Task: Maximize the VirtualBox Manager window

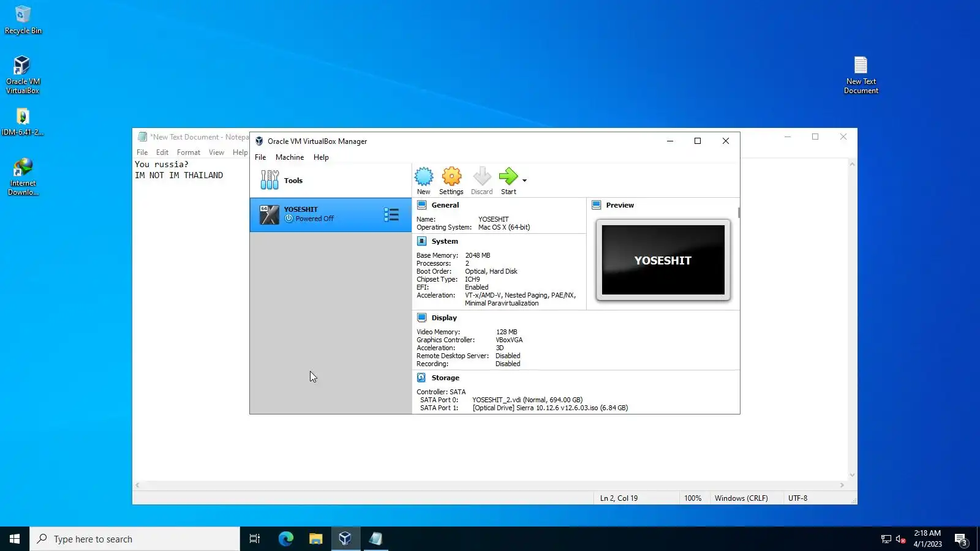Action: [x=698, y=141]
